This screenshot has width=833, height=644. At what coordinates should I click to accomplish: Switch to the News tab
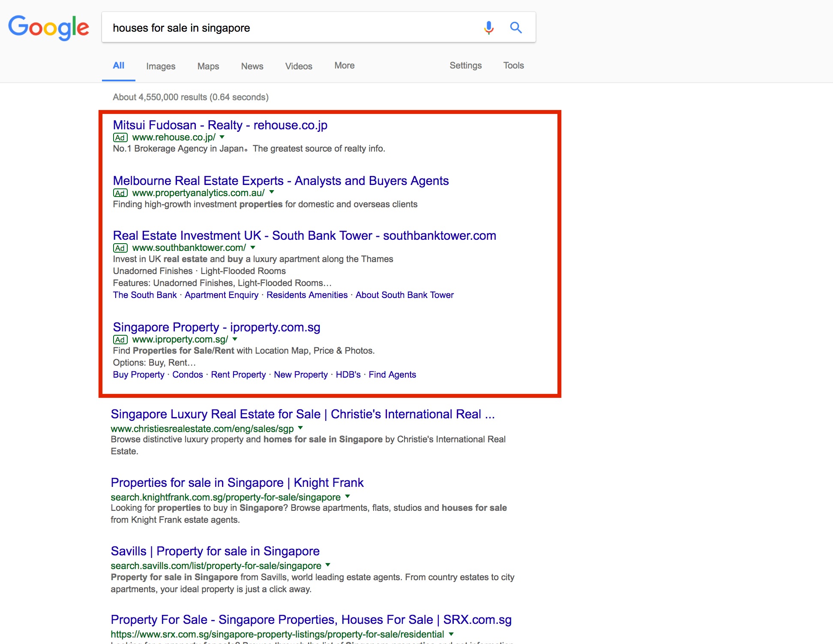pyautogui.click(x=252, y=66)
